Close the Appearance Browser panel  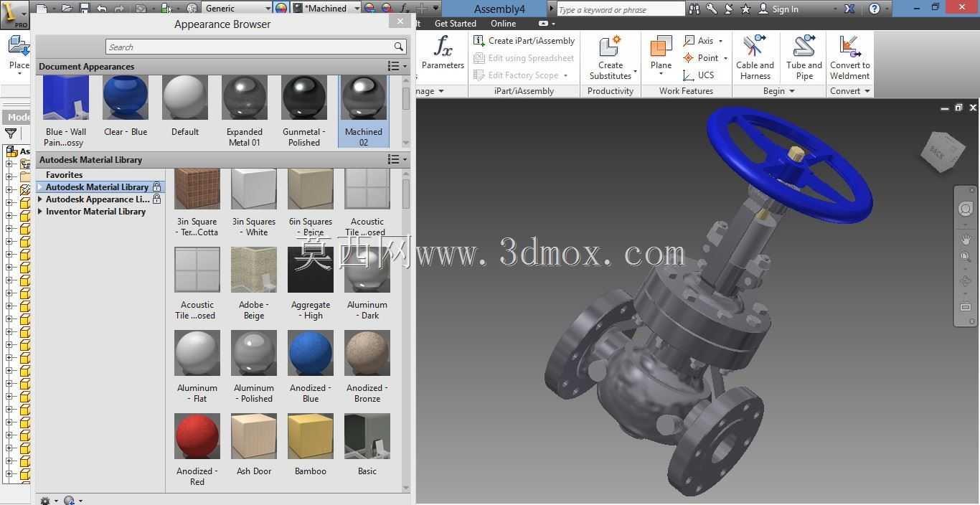point(400,22)
